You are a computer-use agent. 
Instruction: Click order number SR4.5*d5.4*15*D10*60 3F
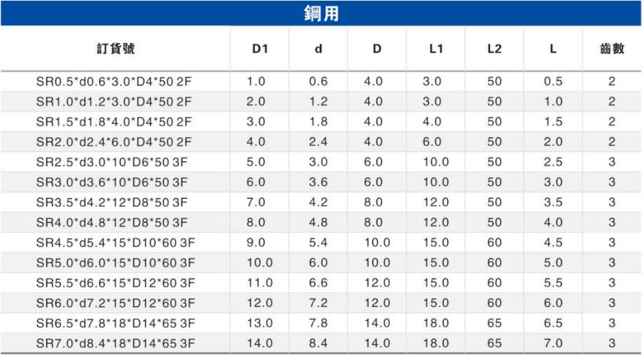pyautogui.click(x=115, y=243)
